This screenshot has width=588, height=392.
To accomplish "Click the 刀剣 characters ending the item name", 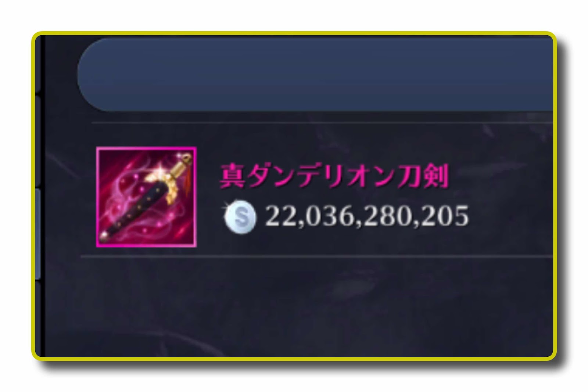I will point(423,176).
